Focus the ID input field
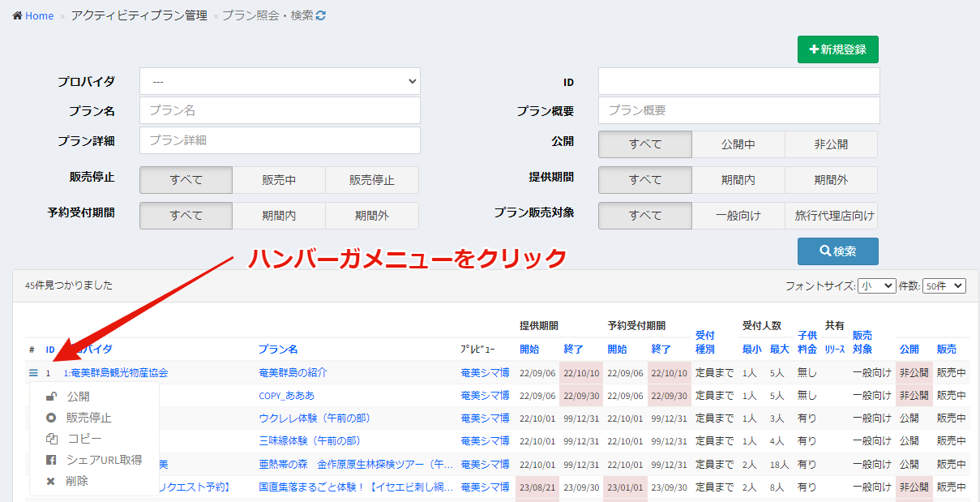The image size is (980, 502). pos(739,81)
